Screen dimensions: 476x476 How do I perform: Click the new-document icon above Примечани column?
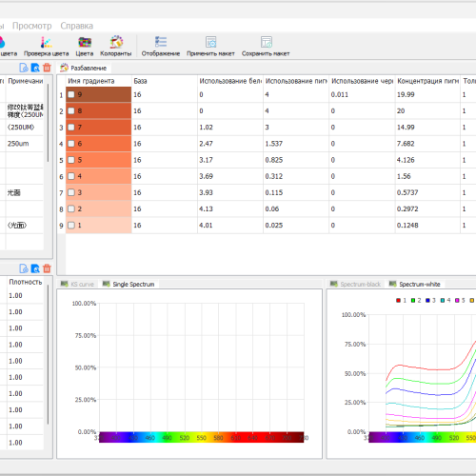point(24,68)
